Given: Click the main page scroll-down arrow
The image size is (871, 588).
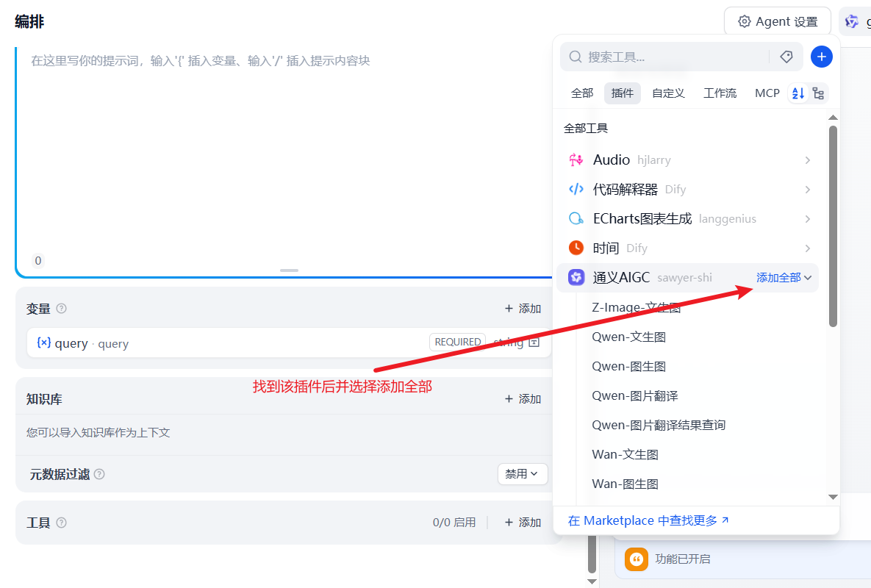Looking at the screenshot, I should (592, 582).
